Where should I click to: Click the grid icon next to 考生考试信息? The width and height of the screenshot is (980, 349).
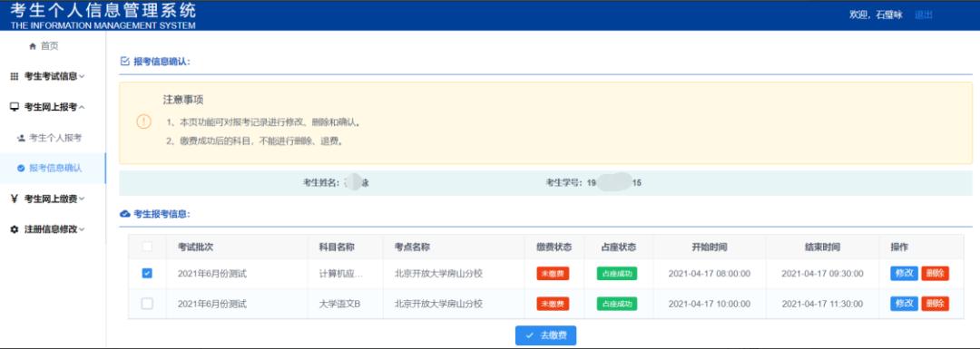pos(15,76)
